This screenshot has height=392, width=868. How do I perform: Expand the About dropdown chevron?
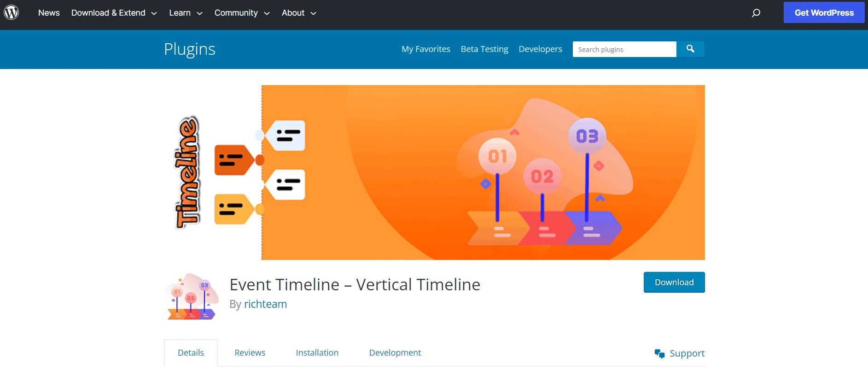pos(313,13)
